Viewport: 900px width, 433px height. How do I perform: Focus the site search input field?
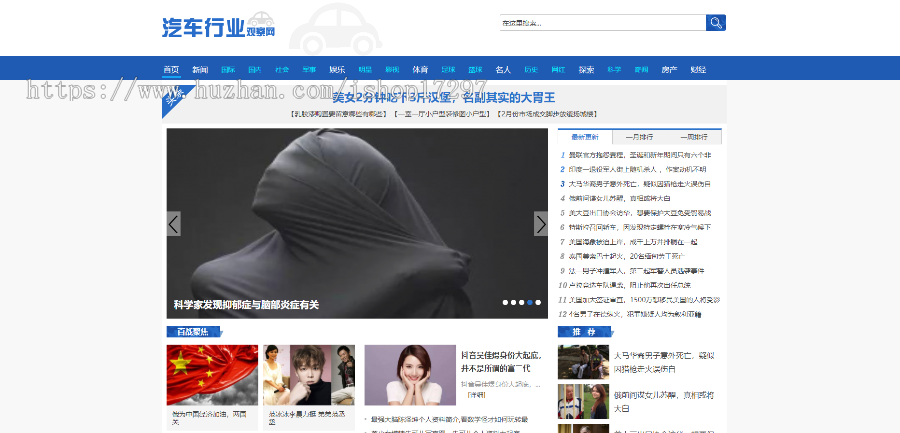(603, 23)
